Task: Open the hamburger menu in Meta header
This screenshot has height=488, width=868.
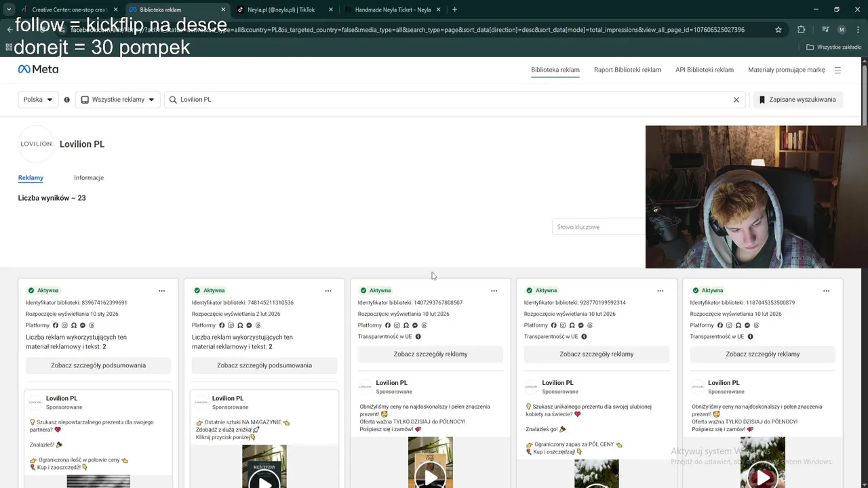Action: (x=837, y=70)
